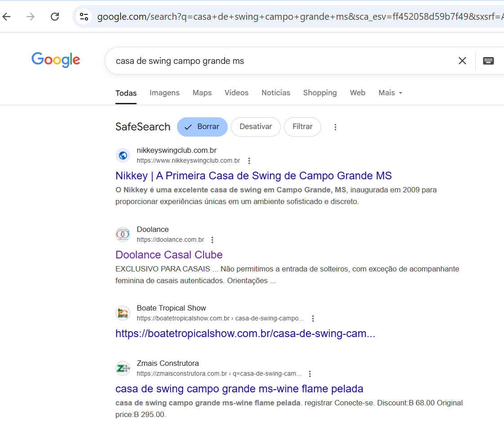Reload the page with the refresh icon
Screen dimensions: 504x422
pyautogui.click(x=54, y=16)
